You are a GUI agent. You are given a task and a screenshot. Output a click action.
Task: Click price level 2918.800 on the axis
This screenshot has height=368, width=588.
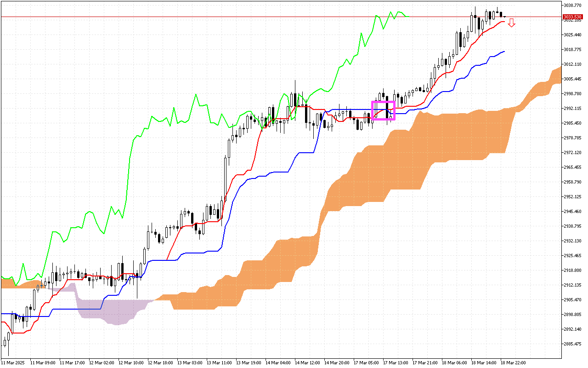pyautogui.click(x=572, y=270)
